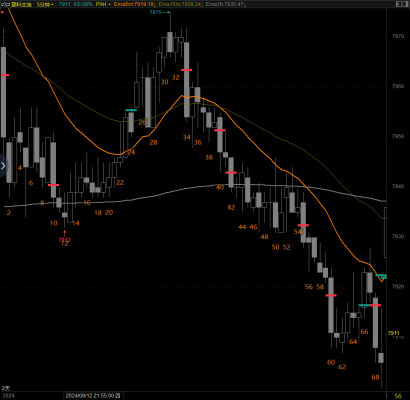Click the Ema5m indicator label

134,4
